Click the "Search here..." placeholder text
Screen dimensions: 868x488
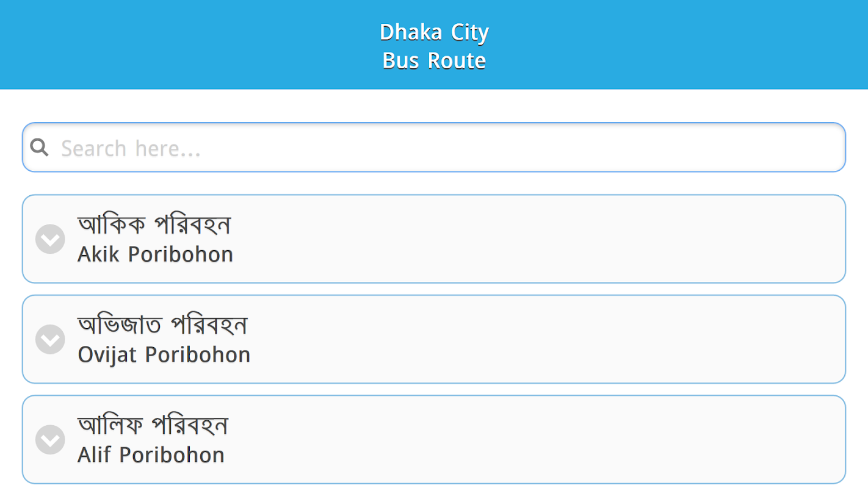click(x=131, y=148)
